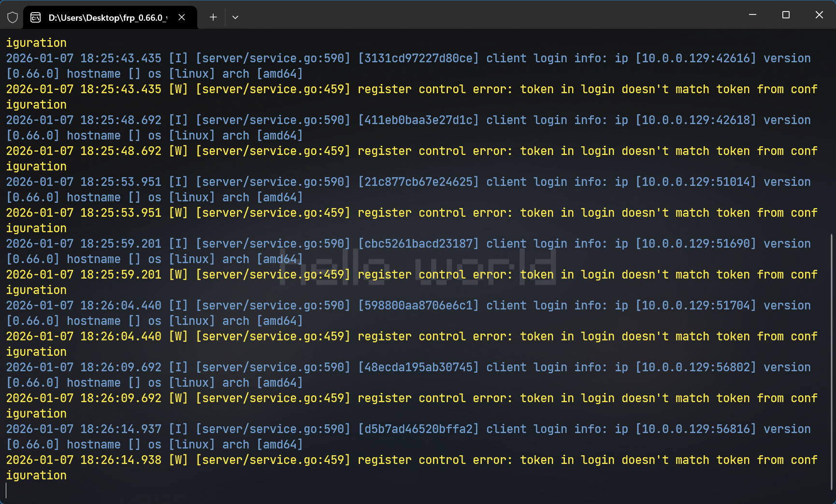836x504 pixels.
Task: Click the terminal icon on the frp_0.66.0 tab
Action: pyautogui.click(x=35, y=17)
